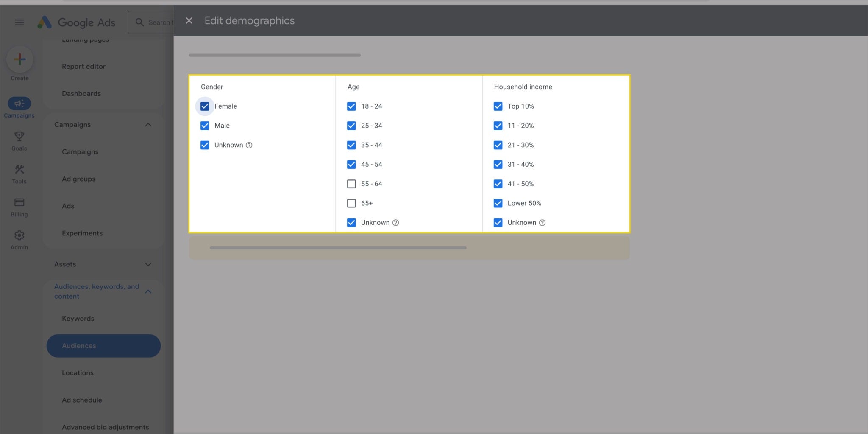Uncheck the Household income Unknown checkbox
This screenshot has height=434, width=868.
click(x=498, y=223)
